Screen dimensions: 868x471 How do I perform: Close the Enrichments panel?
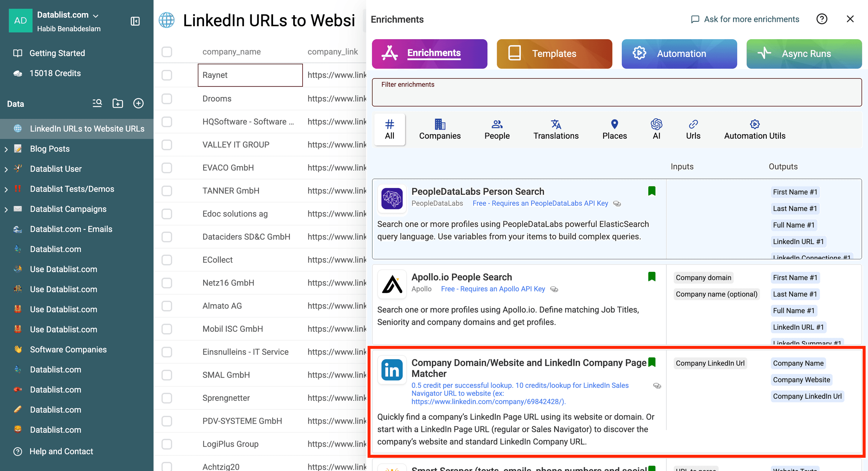pyautogui.click(x=850, y=19)
